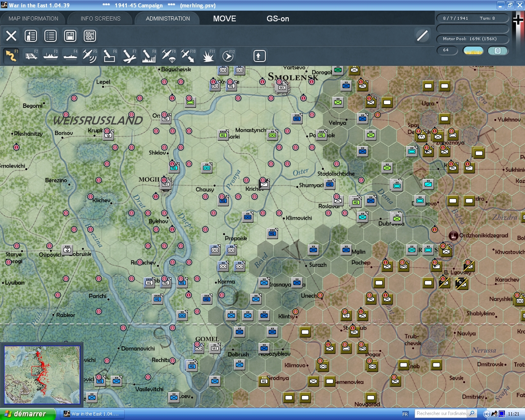
Task: Click the weather wheat-field indicator
Action: click(473, 50)
